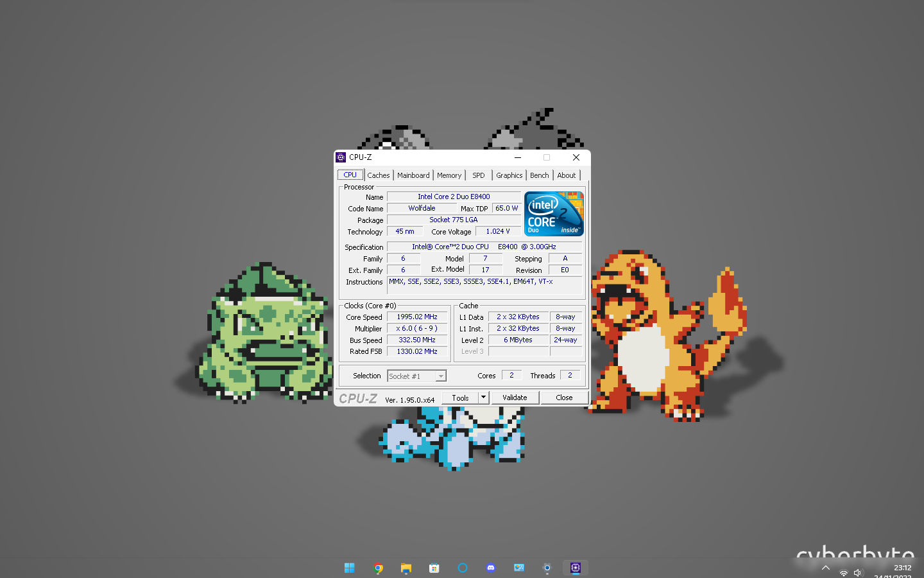924x578 pixels.
Task: Open Microsoft Store from the taskbar
Action: click(434, 568)
